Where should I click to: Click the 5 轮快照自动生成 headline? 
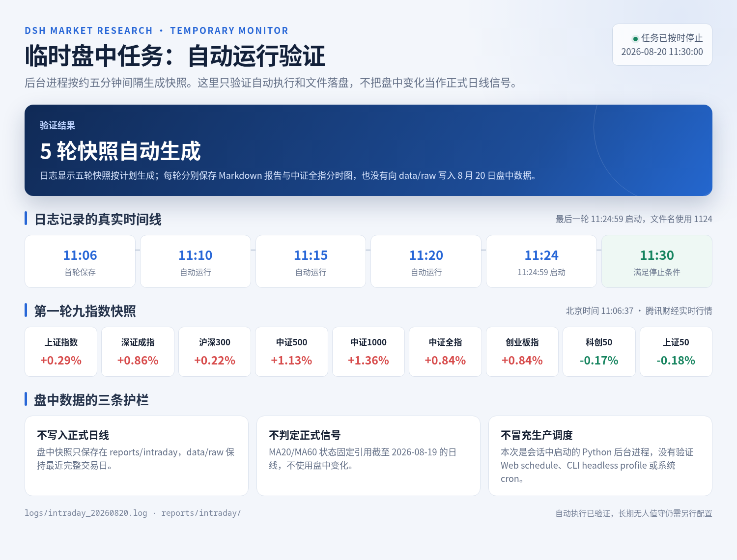pyautogui.click(x=120, y=151)
